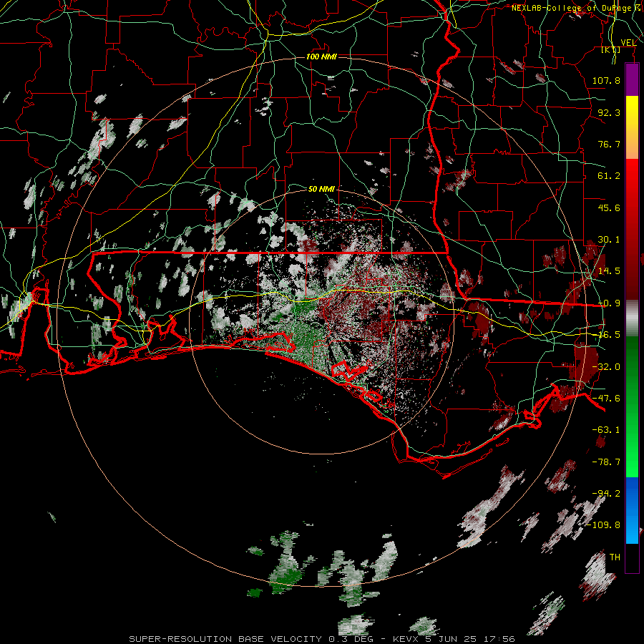
Task: Click the 14.5 velocity scale value
Action: [609, 271]
